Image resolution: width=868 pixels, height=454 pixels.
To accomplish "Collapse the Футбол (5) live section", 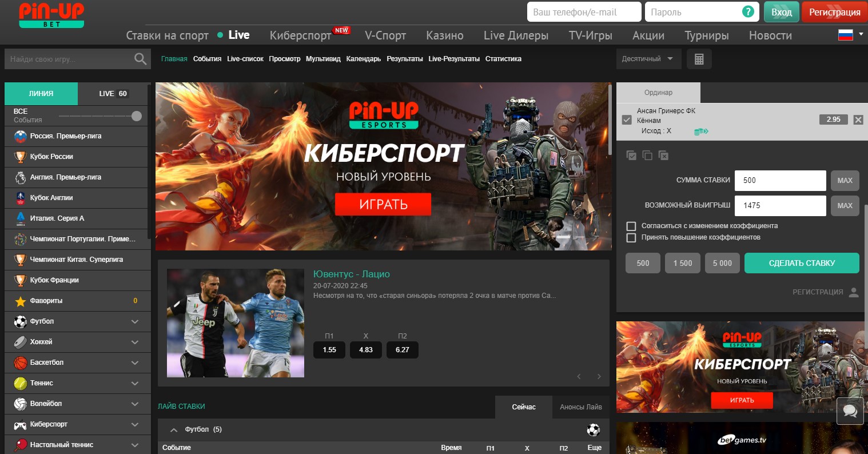I will pos(173,429).
